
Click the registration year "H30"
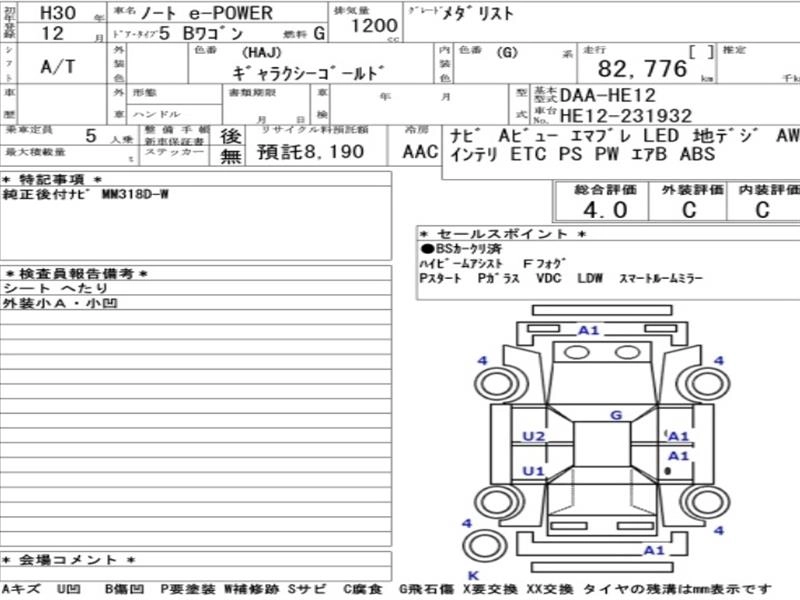[58, 13]
